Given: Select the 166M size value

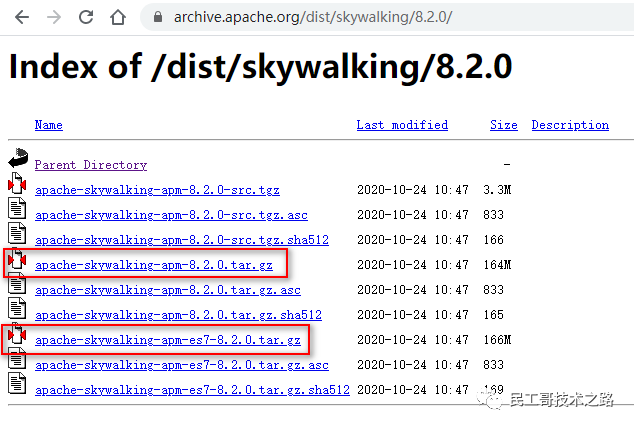Looking at the screenshot, I should (x=497, y=340).
